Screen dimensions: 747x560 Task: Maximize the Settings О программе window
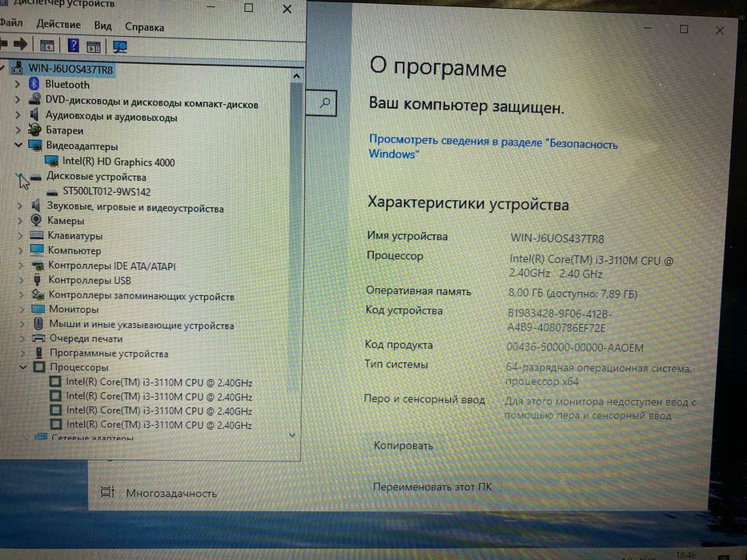point(684,29)
